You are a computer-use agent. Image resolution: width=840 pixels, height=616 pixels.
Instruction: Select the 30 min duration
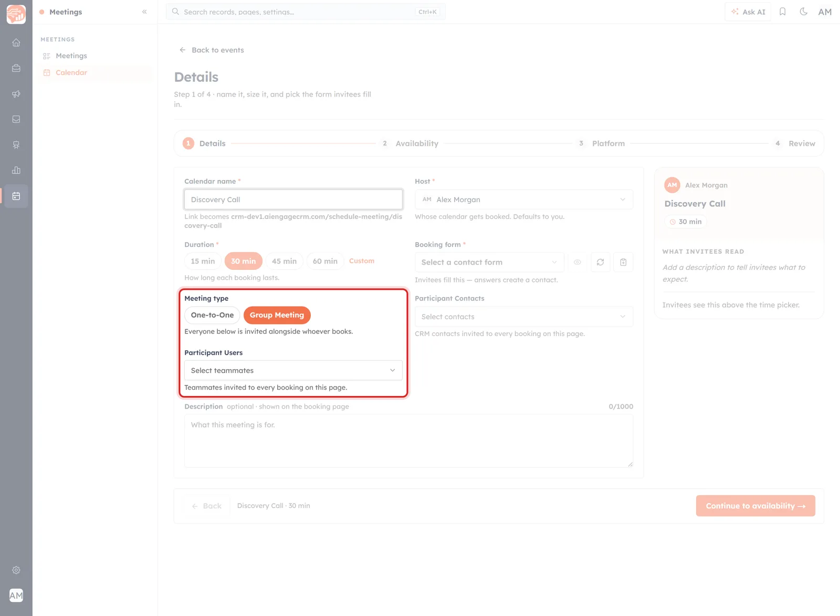(243, 261)
